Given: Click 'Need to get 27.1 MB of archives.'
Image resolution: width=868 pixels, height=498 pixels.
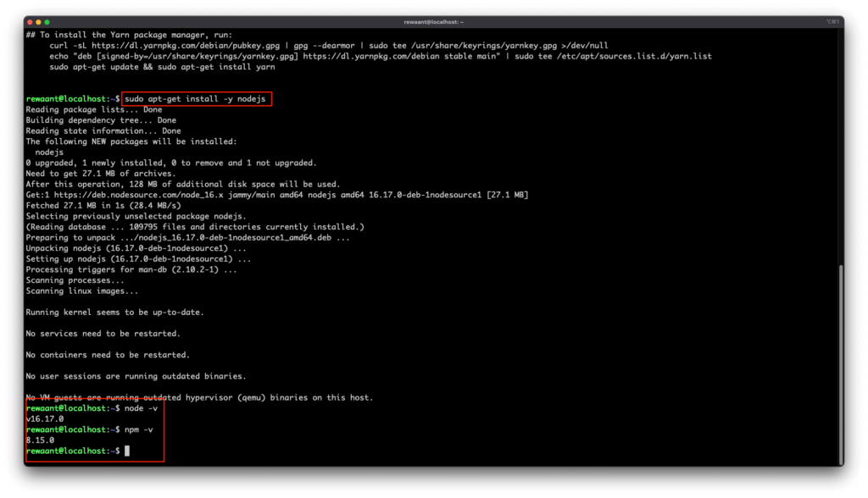Looking at the screenshot, I should (101, 174).
